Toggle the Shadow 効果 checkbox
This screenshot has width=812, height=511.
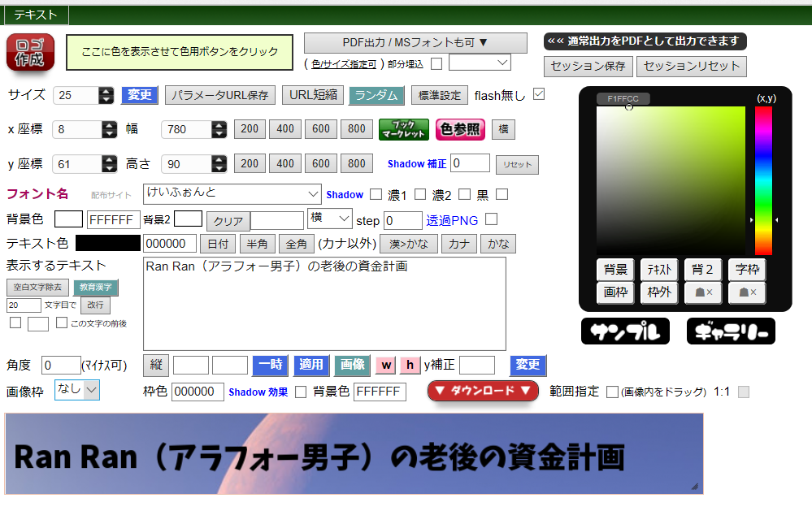tap(301, 392)
